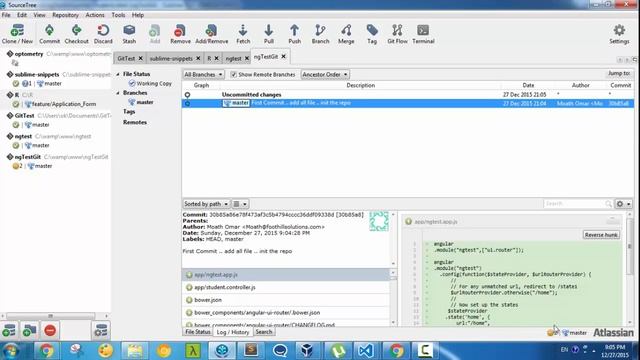Open the All Branches dropdown
The width and height of the screenshot is (640, 360).
(x=203, y=75)
